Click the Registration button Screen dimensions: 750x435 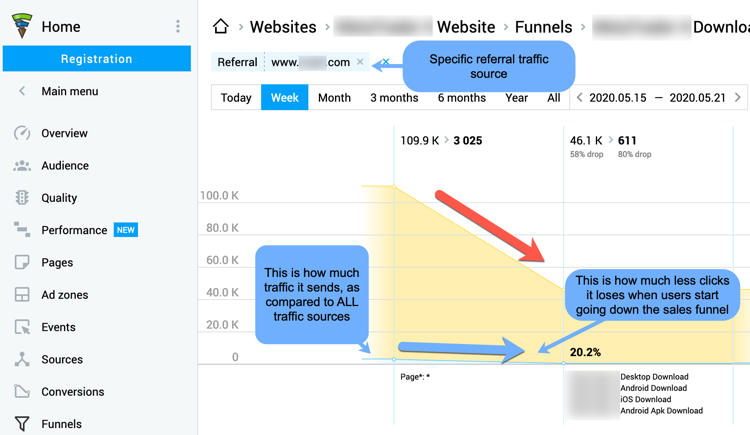click(x=97, y=59)
